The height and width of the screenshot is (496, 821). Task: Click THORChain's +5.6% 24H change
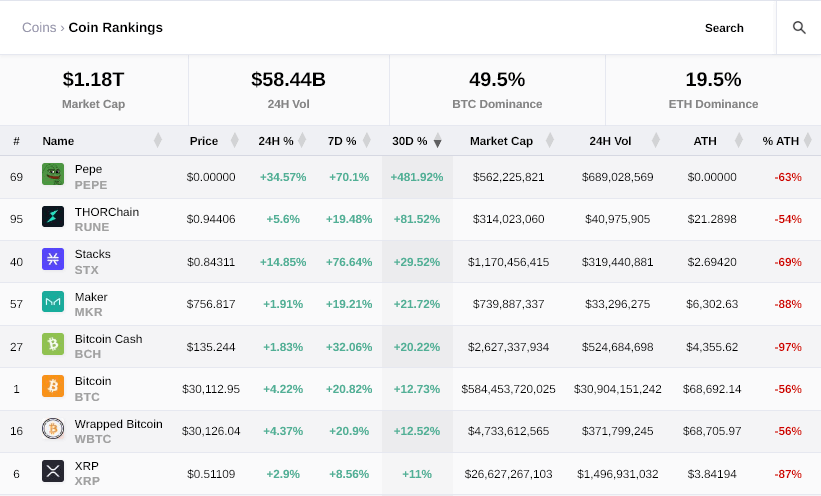(x=283, y=219)
